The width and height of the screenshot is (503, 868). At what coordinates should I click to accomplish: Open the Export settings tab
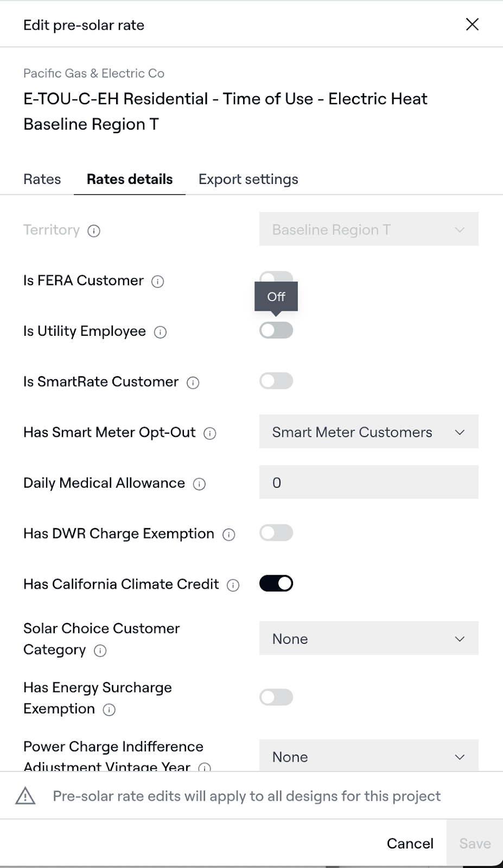tap(248, 179)
